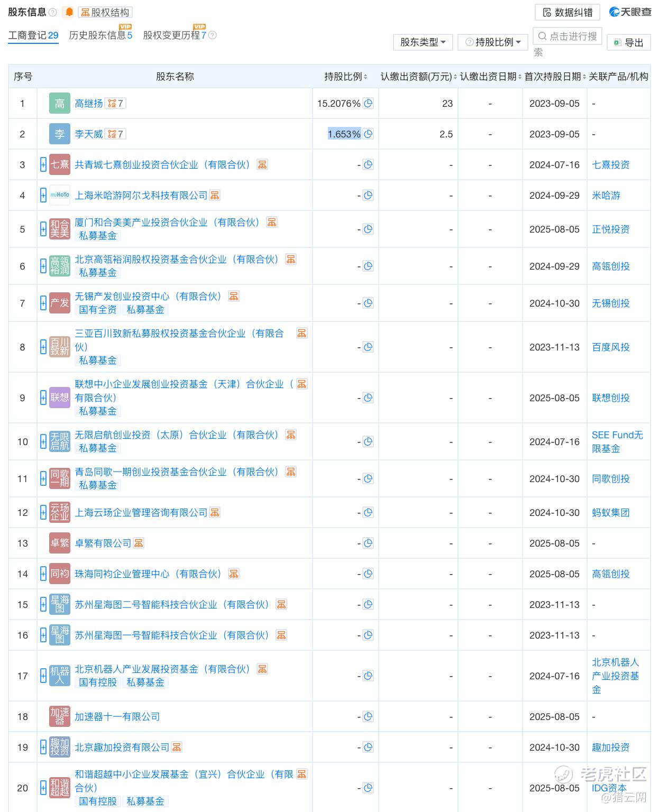Click the miHoYo logo thumbnail
This screenshot has width=659, height=812.
click(x=60, y=196)
